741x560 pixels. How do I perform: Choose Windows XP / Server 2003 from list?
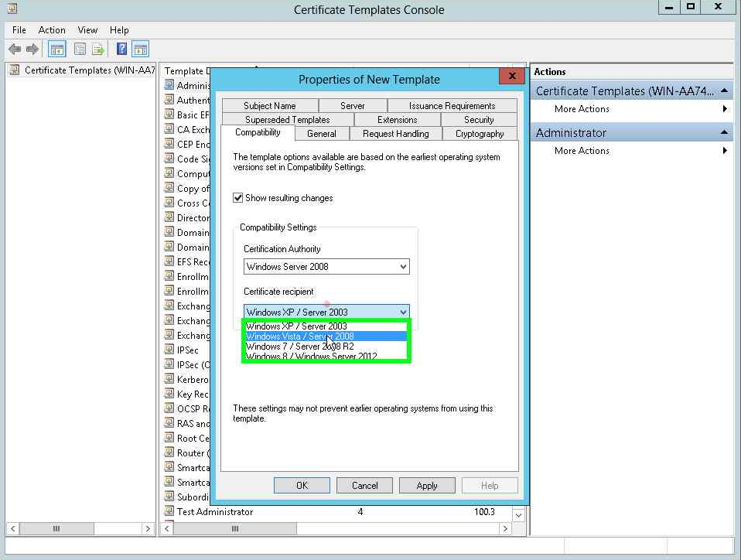pos(326,326)
